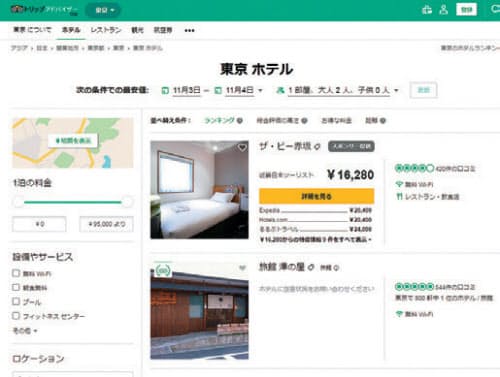500x377 pixels.
Task: Sort results by 距離
Action: pos(371,120)
